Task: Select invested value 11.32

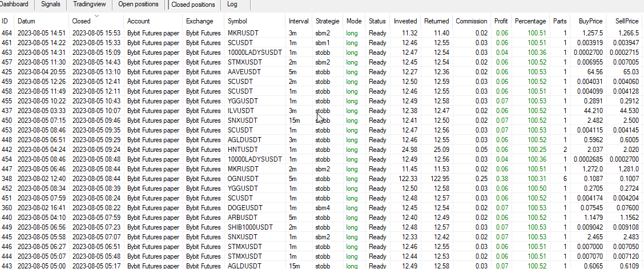Action: tap(409, 33)
